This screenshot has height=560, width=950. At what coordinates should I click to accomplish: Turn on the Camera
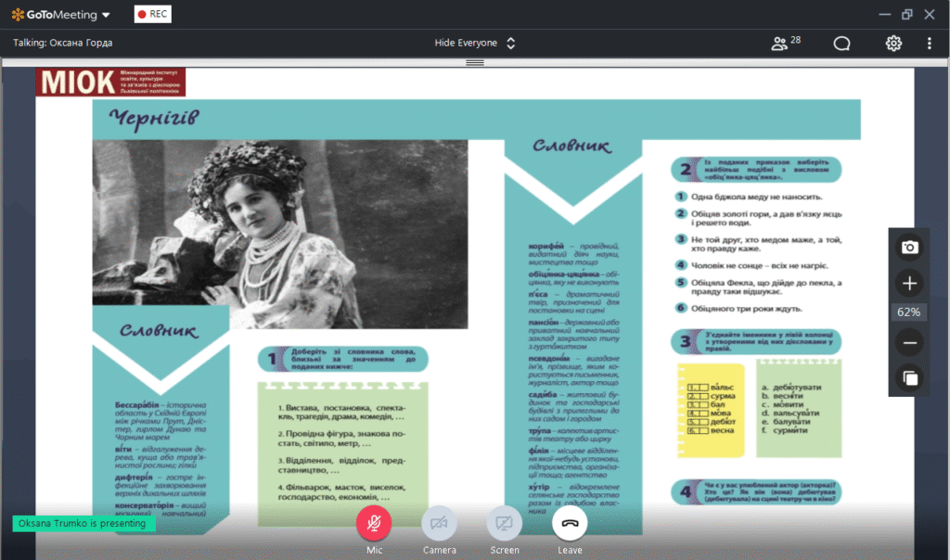pos(439,524)
